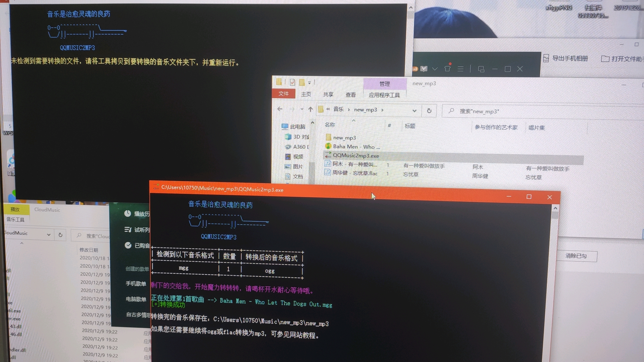Viewport: 644px width, 362px height.
Task: Sort files by 唱片集 column header
Action: pyautogui.click(x=536, y=128)
